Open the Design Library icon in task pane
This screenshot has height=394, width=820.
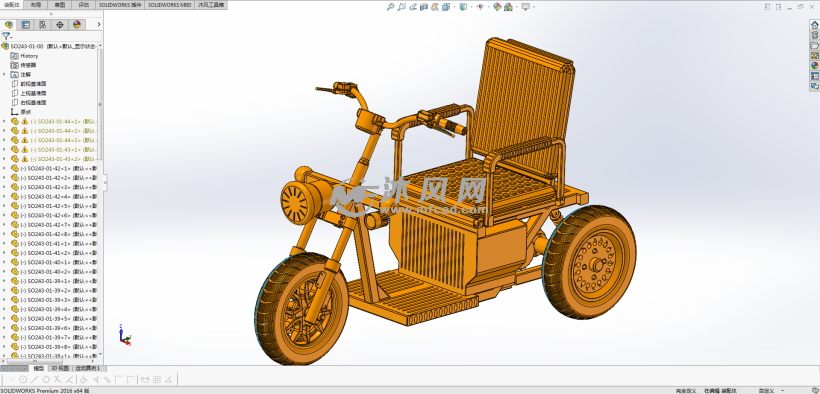(x=814, y=35)
